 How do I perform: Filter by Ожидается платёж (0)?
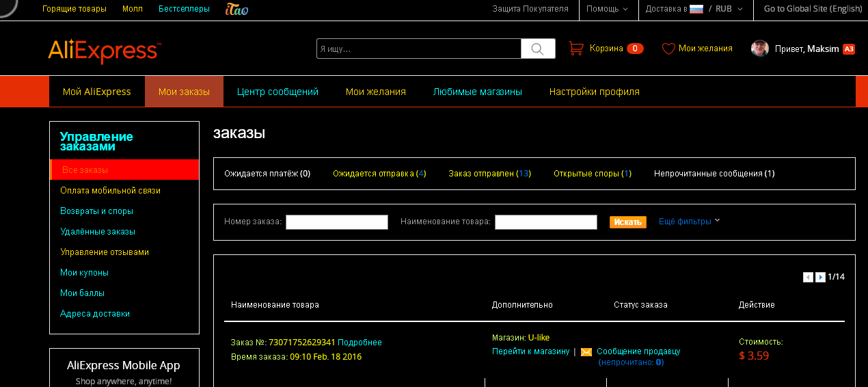267,174
